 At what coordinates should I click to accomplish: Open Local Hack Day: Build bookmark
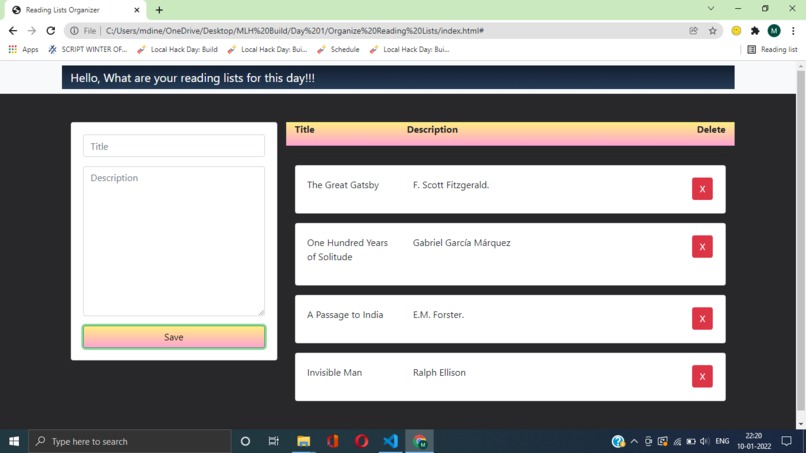tap(177, 49)
